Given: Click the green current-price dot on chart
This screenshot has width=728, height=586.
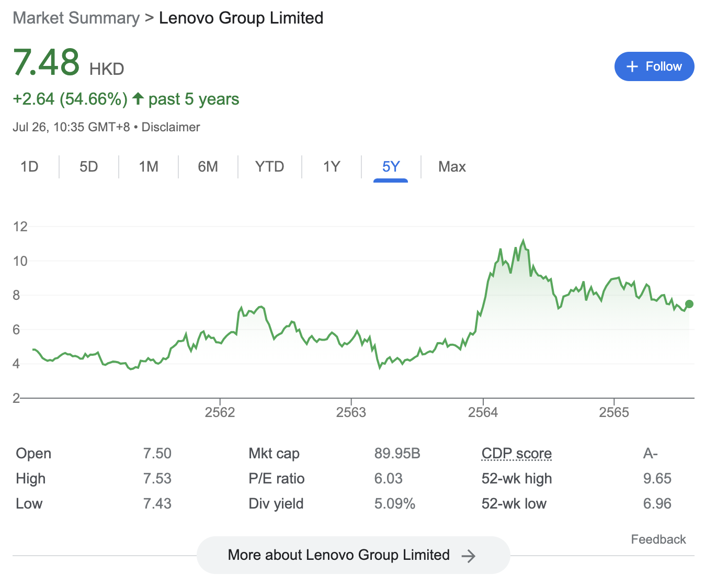Looking at the screenshot, I should coord(689,304).
